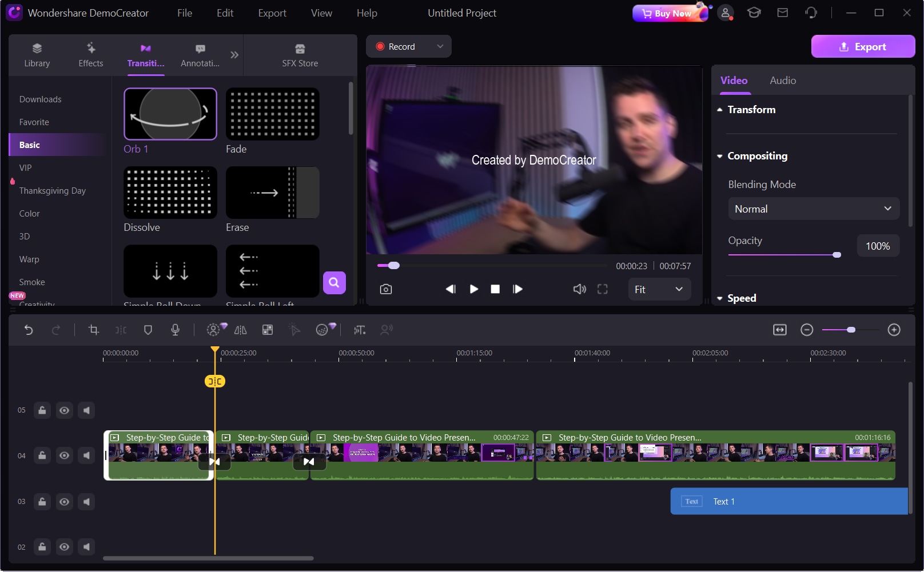Image resolution: width=924 pixels, height=572 pixels.
Task: Take a snapshot with the camera icon
Action: [x=386, y=289]
